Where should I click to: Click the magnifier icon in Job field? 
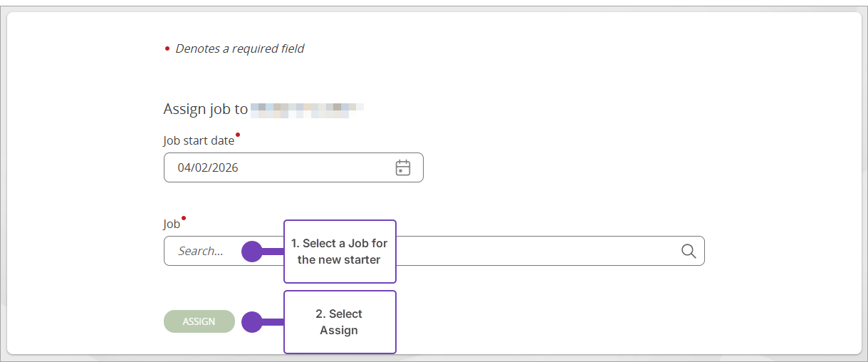tap(689, 251)
